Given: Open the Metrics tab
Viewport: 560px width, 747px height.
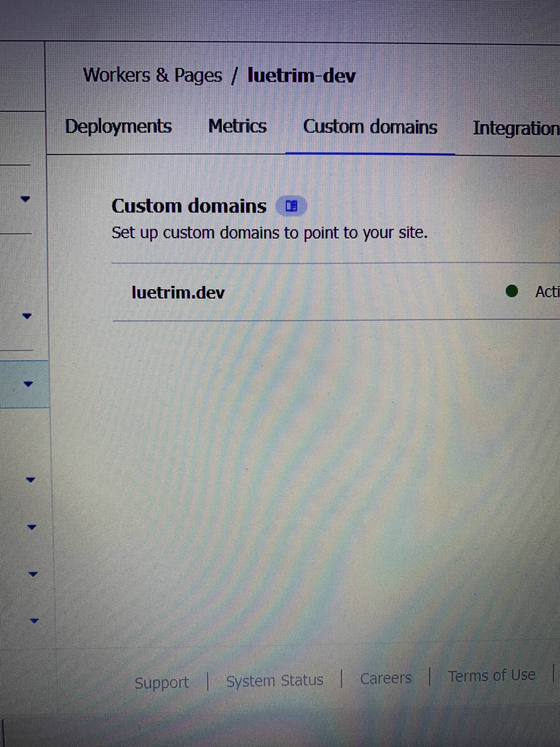Looking at the screenshot, I should [x=237, y=126].
